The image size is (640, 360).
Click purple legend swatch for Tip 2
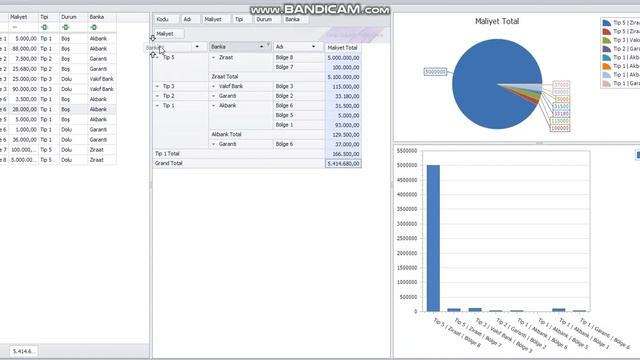(x=607, y=49)
